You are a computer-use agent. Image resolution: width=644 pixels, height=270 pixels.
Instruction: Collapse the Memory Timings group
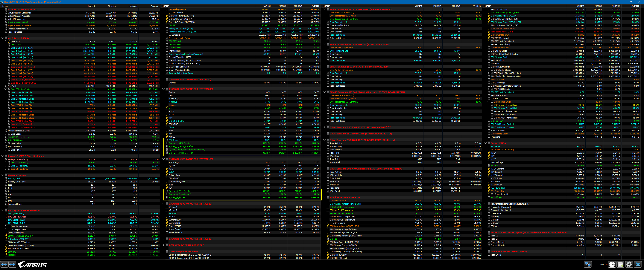tap(3, 175)
